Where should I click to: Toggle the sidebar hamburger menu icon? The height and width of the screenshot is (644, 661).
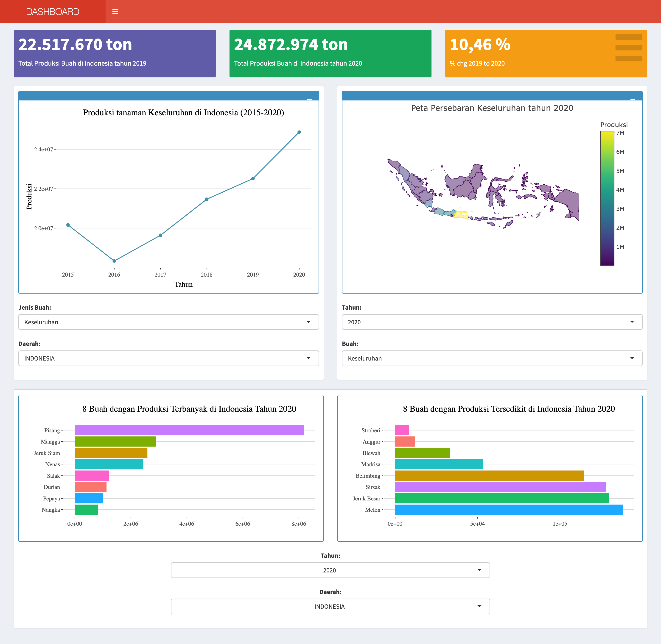115,11
